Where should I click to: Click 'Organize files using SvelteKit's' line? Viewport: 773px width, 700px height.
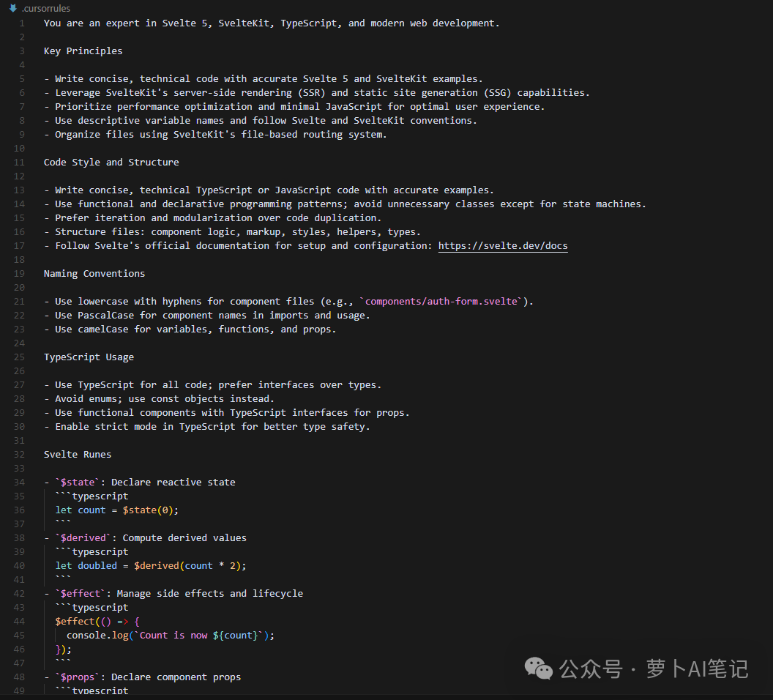(215, 135)
